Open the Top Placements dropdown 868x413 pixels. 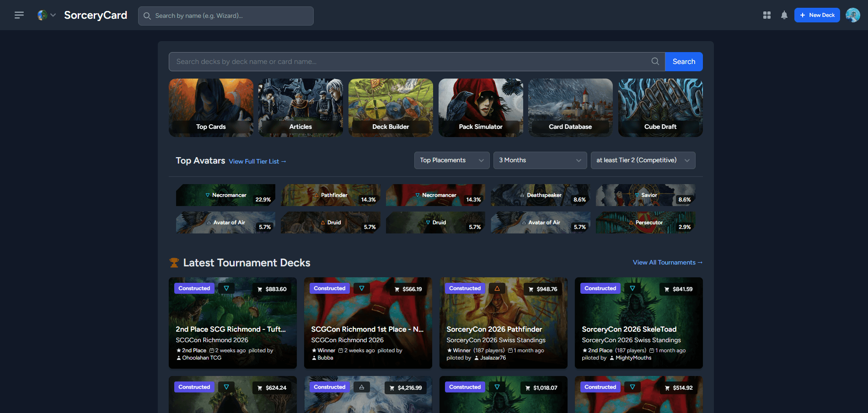click(x=451, y=160)
